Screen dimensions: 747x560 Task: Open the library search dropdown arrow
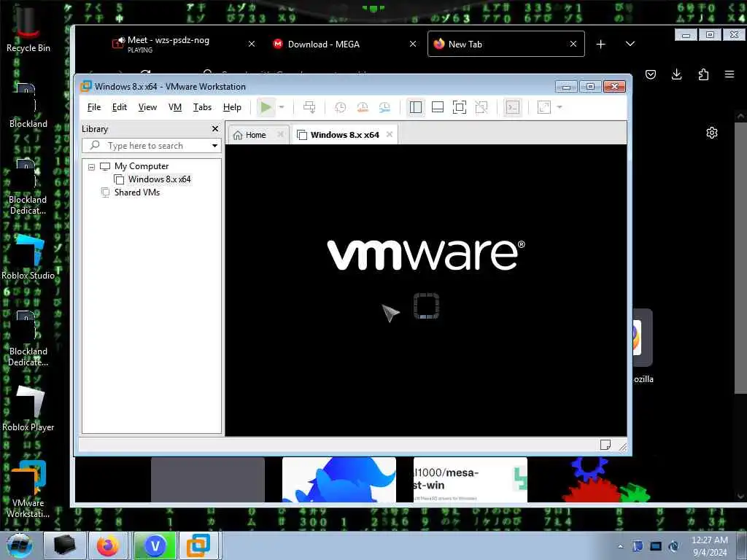pos(215,146)
